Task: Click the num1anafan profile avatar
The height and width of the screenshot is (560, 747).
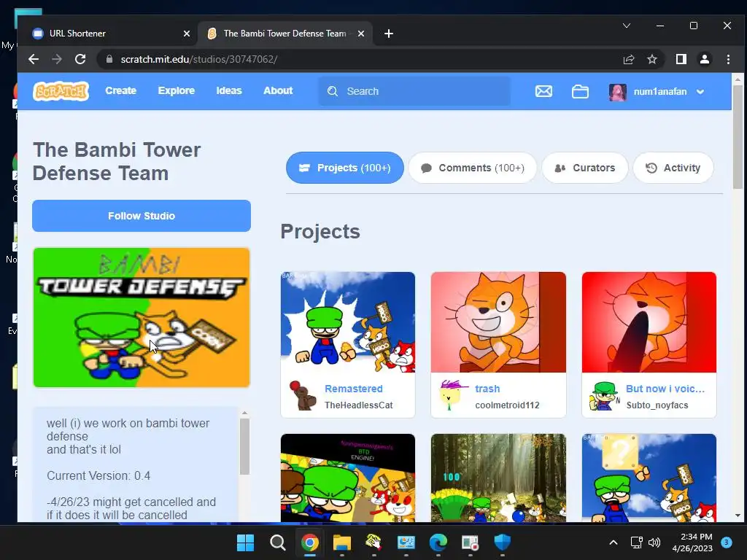Action: [x=617, y=91]
